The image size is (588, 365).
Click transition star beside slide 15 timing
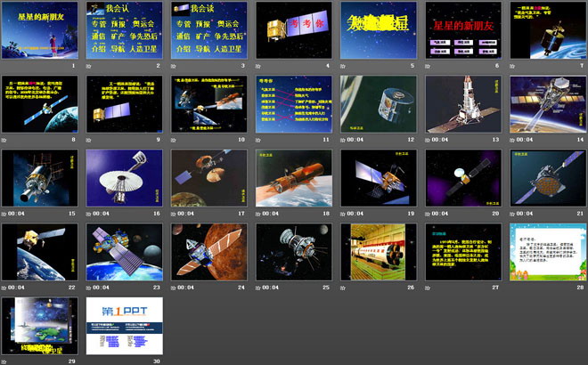coord(4,214)
